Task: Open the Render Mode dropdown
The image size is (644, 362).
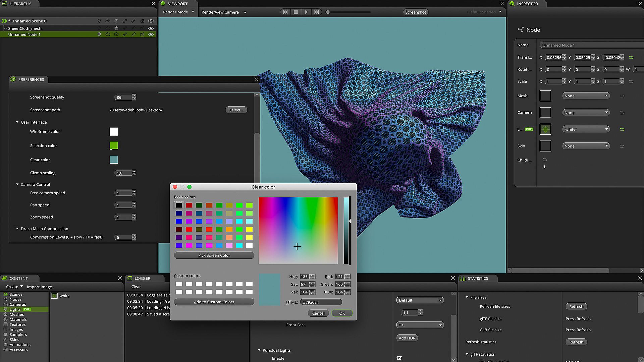Action: (178, 12)
